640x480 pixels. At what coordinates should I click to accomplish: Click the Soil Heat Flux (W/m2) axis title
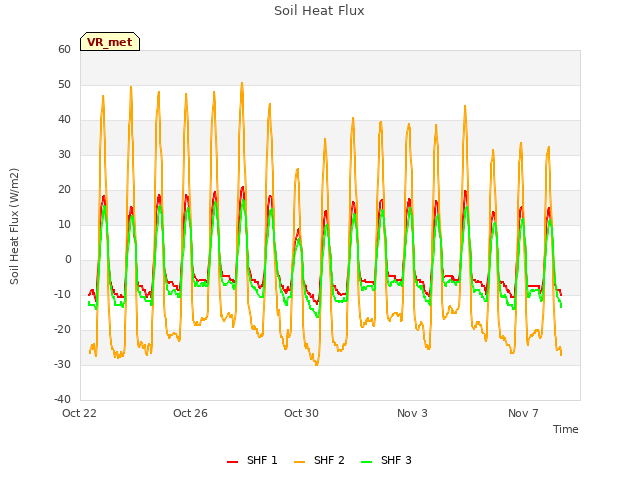[x=14, y=226]
